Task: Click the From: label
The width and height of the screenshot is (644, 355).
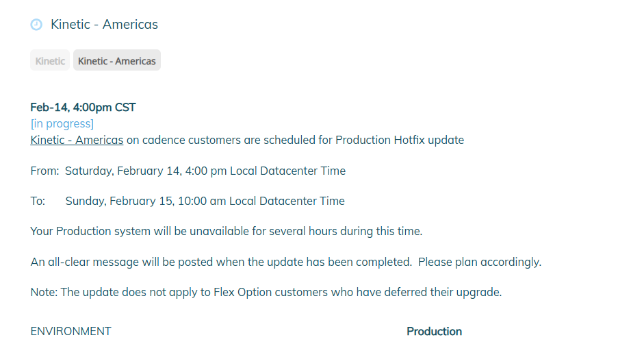Action: (x=44, y=171)
